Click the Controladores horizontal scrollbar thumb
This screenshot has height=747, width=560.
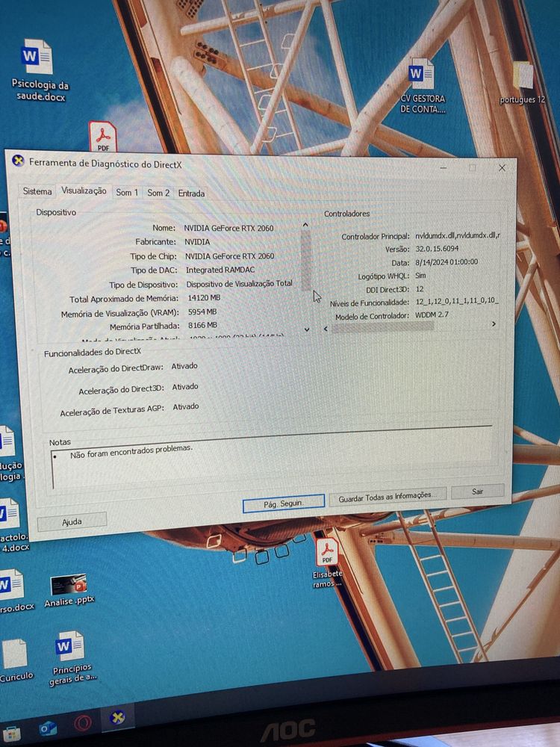[383, 327]
